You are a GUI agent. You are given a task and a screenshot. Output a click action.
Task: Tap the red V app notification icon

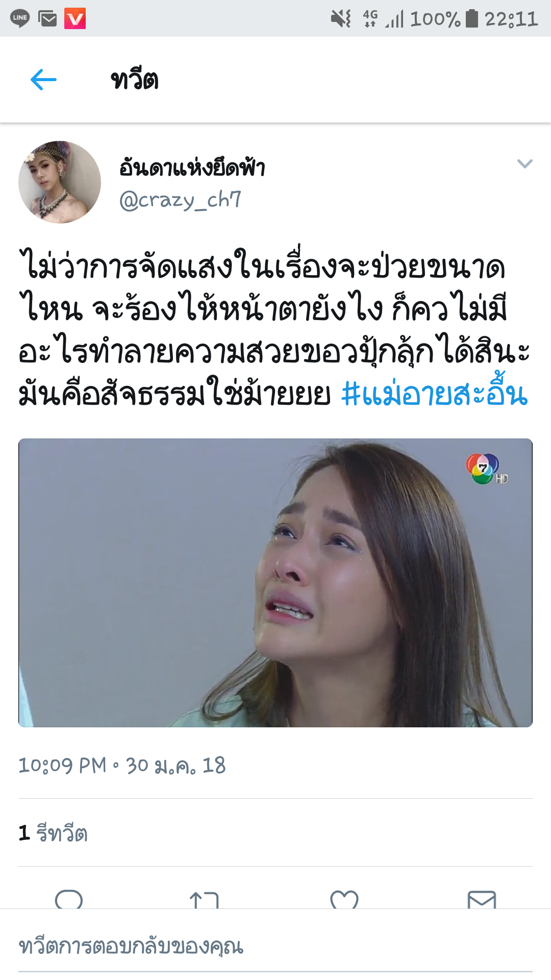pos(75,19)
